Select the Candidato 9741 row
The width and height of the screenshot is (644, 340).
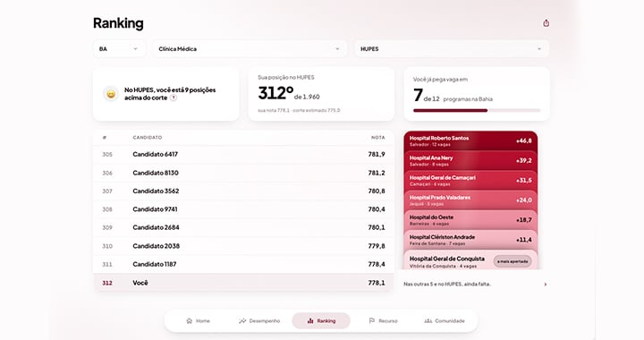tap(243, 209)
